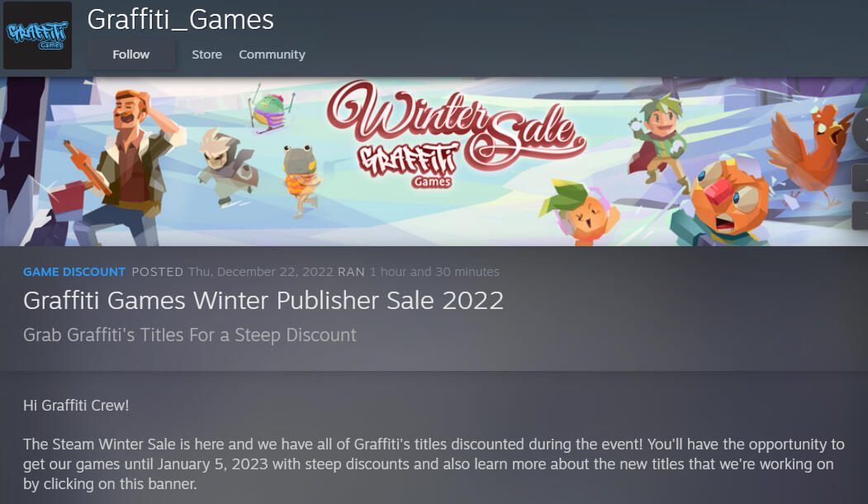Open the Graffiti Games logo avatar
Viewport: 868px width, 504px height.
coord(38,36)
